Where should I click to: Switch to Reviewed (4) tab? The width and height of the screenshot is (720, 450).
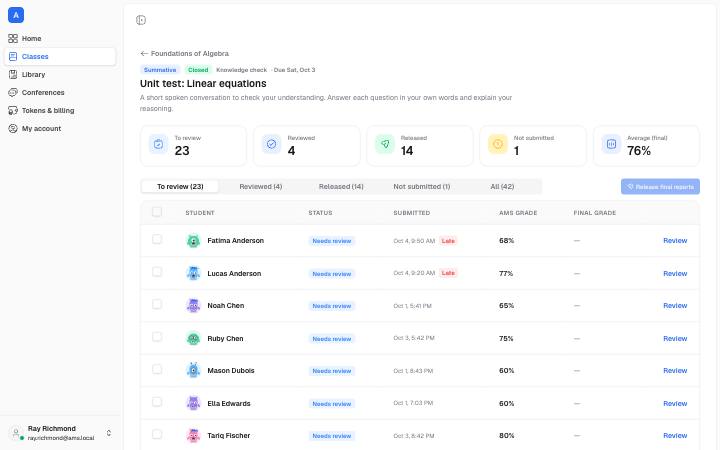pyautogui.click(x=260, y=186)
